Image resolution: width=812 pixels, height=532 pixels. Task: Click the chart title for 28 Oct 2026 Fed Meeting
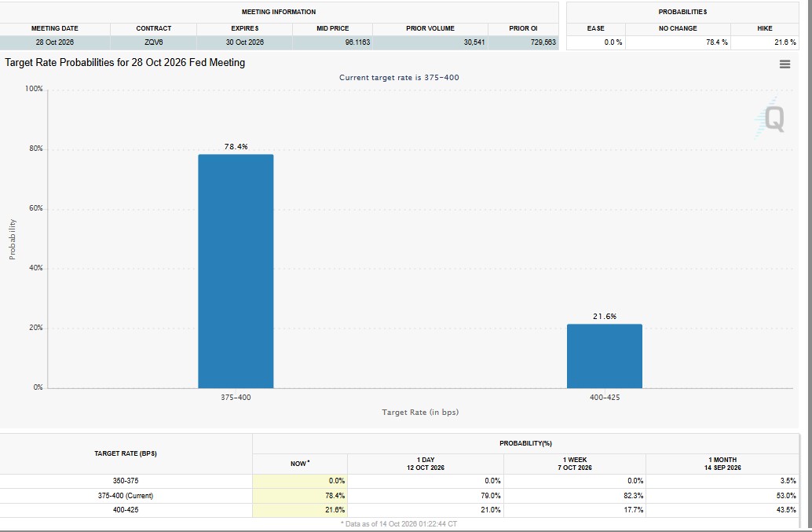click(125, 63)
